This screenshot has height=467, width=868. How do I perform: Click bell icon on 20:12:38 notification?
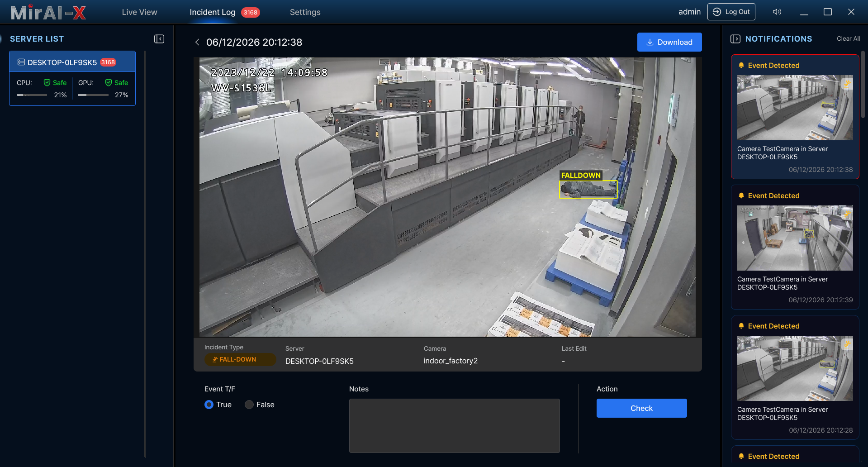pos(741,65)
